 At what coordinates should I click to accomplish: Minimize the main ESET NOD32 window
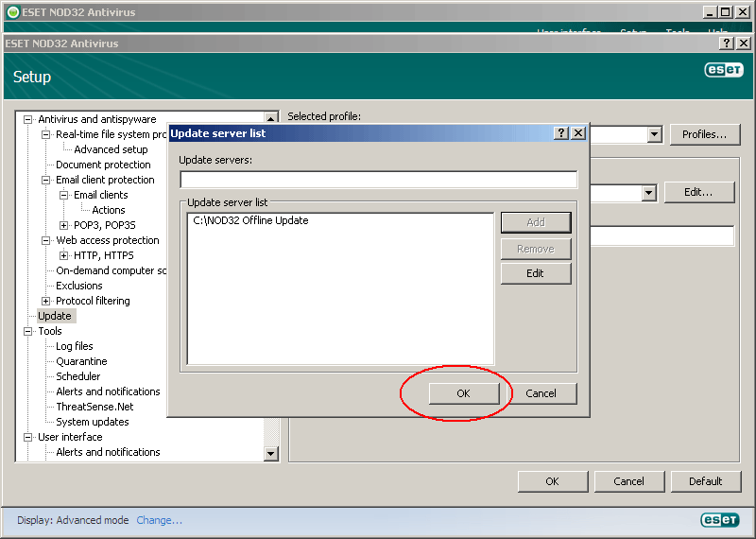pyautogui.click(x=709, y=12)
